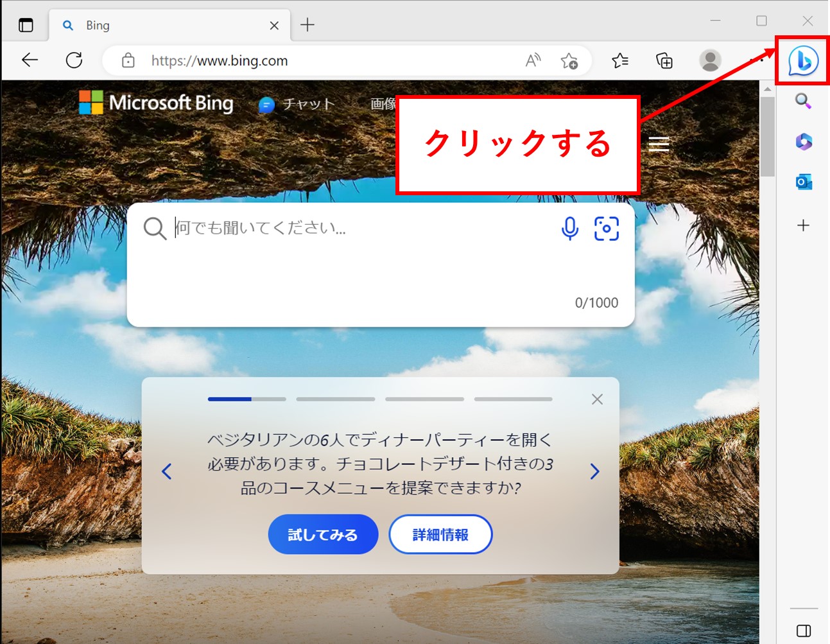Show previous suggestion card
The image size is (830, 644).
pos(167,471)
